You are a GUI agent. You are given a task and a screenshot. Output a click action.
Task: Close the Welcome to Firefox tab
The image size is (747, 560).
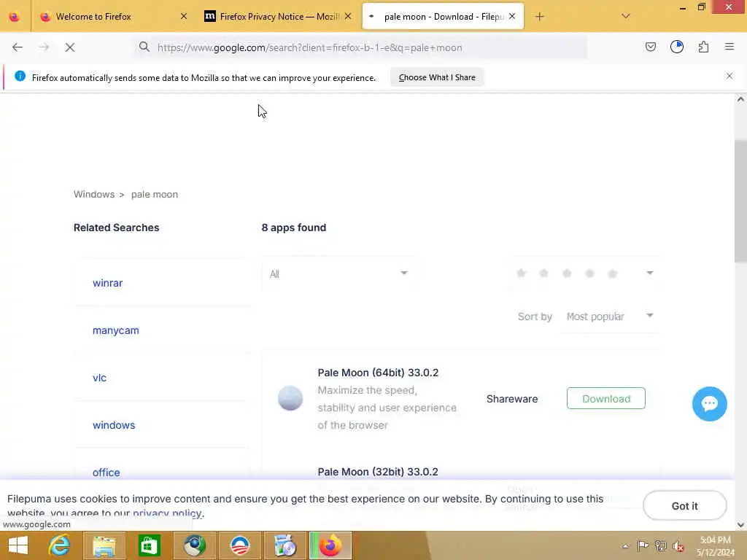[x=184, y=16]
